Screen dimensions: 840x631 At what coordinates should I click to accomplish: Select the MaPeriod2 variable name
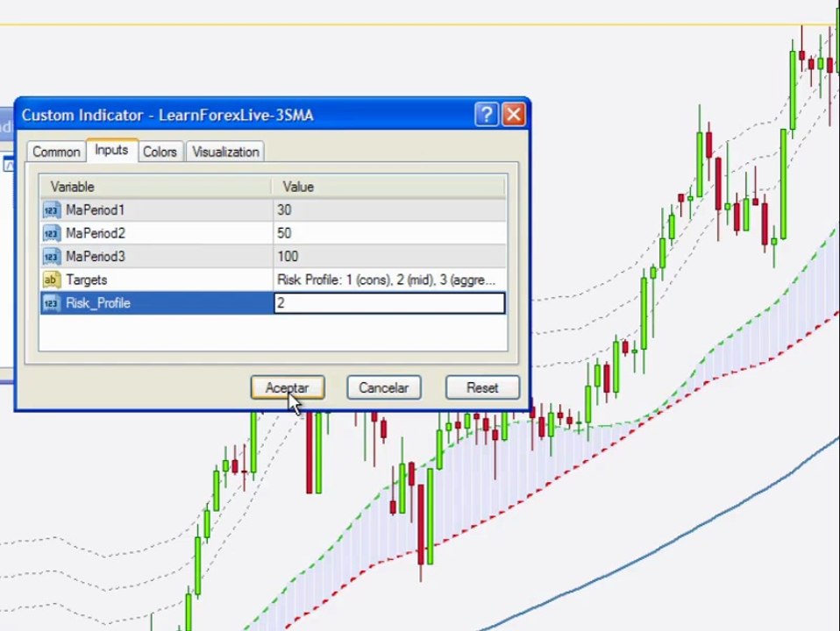96,233
